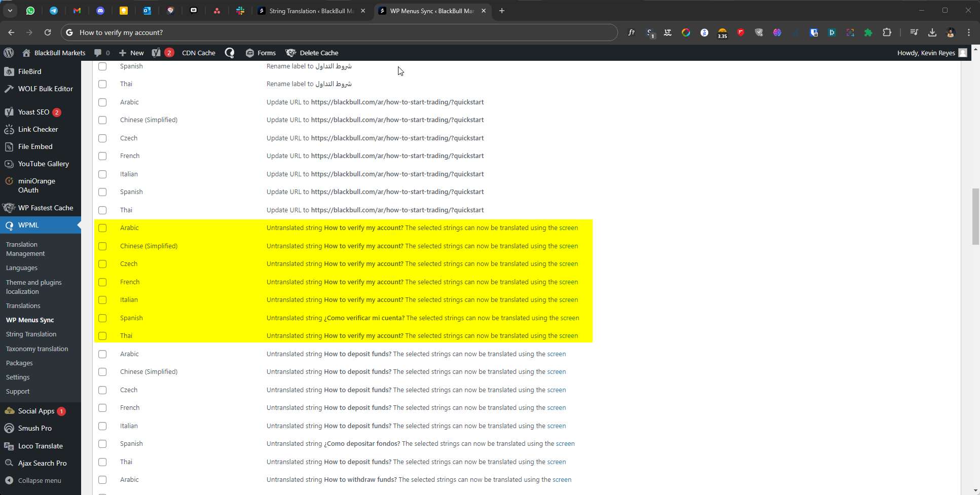The width and height of the screenshot is (980, 495).
Task: Open WPML Translation Management submenu
Action: tap(25, 249)
